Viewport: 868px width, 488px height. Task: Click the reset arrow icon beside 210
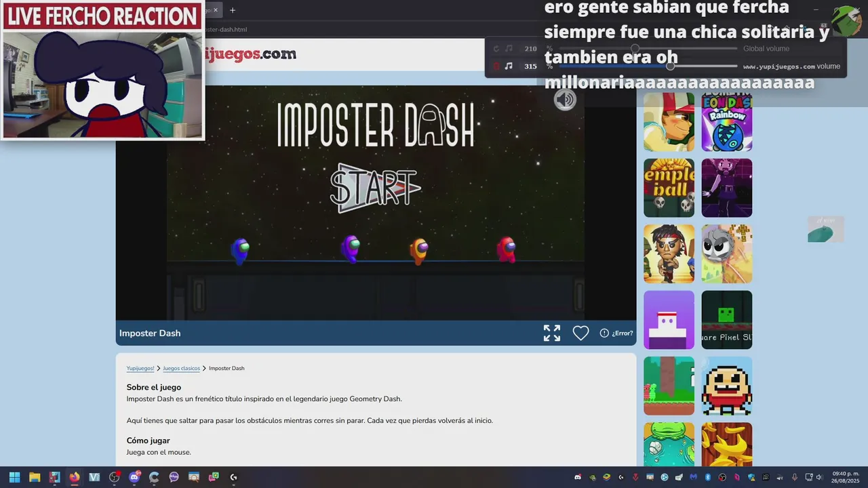click(496, 49)
